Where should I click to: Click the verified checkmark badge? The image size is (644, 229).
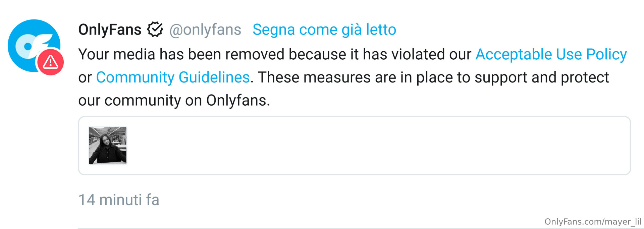pos(155,30)
